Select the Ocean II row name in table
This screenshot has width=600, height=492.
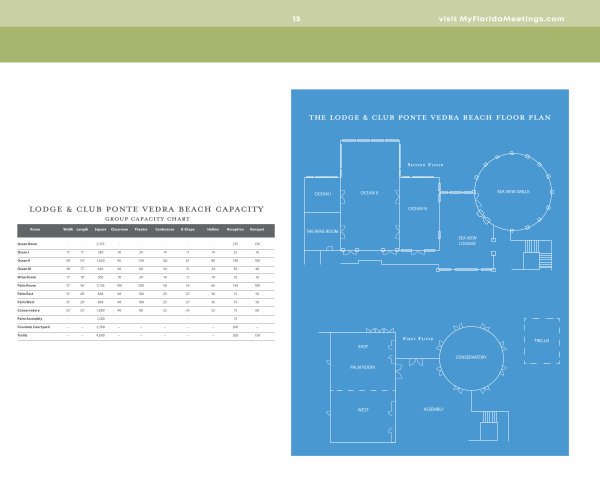[23, 261]
